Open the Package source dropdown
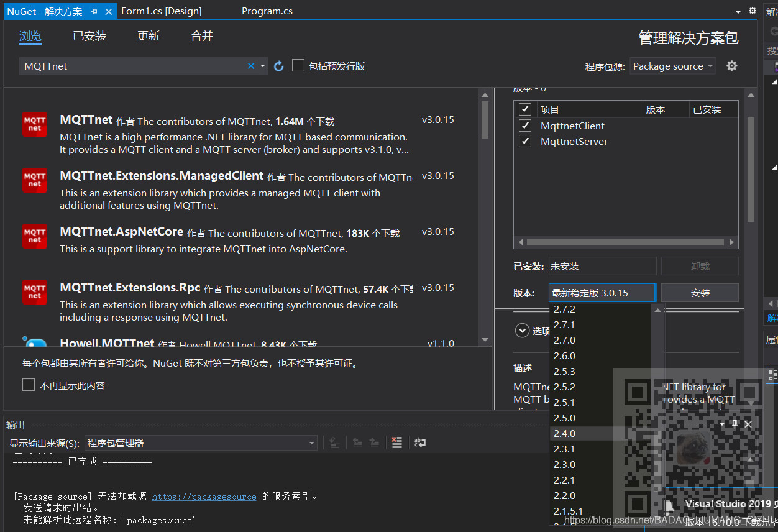 (x=672, y=65)
